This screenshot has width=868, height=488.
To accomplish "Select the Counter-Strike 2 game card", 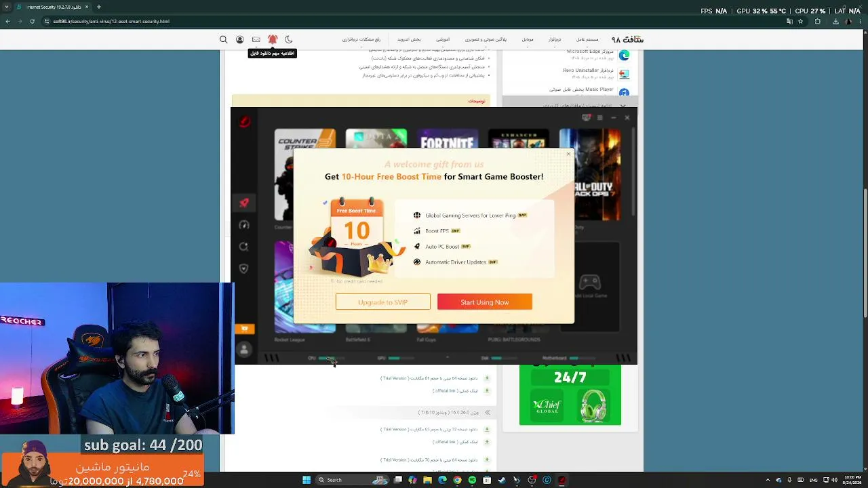I will [304, 174].
